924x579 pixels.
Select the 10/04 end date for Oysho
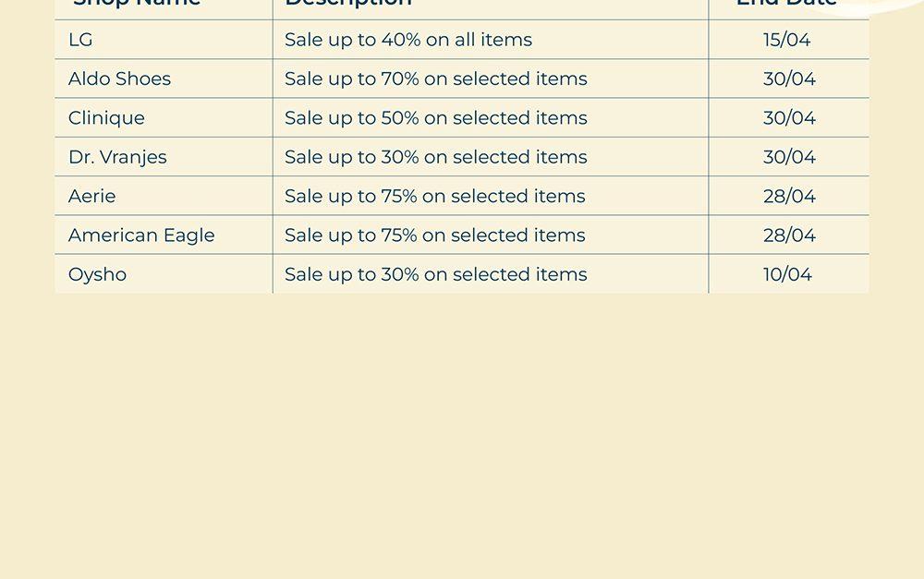click(x=787, y=274)
